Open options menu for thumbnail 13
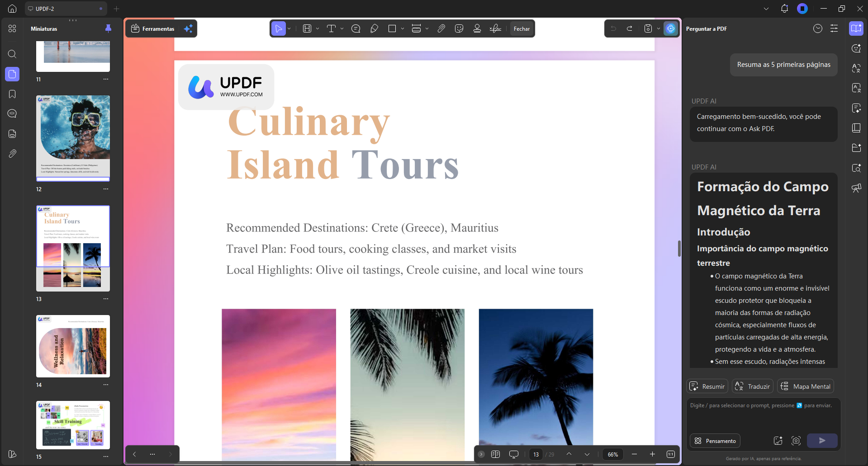 coord(106,299)
